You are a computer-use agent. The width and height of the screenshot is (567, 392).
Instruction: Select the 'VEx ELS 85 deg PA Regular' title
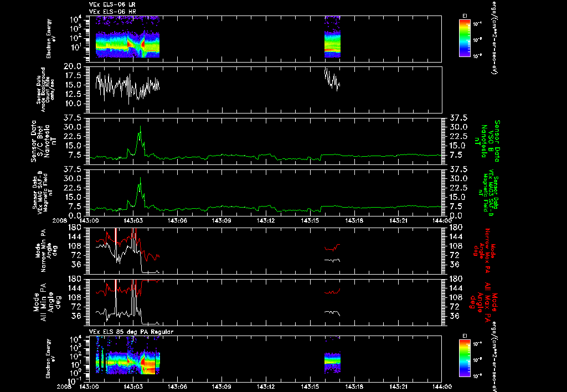pyautogui.click(x=131, y=332)
